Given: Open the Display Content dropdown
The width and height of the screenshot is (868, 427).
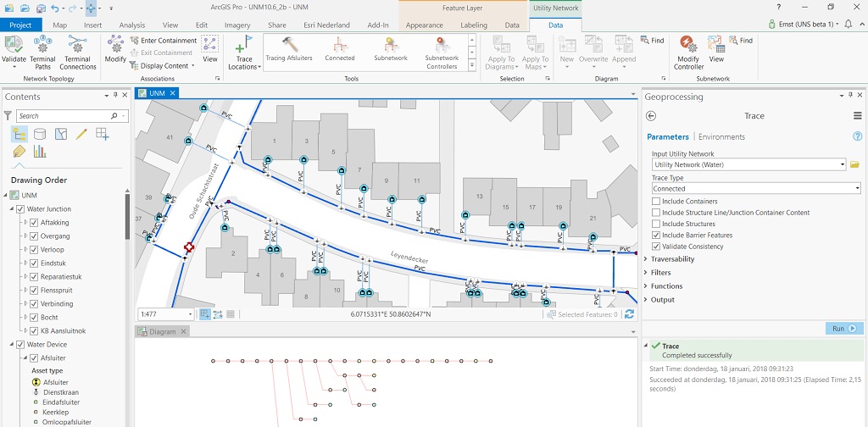Looking at the screenshot, I should tap(162, 66).
